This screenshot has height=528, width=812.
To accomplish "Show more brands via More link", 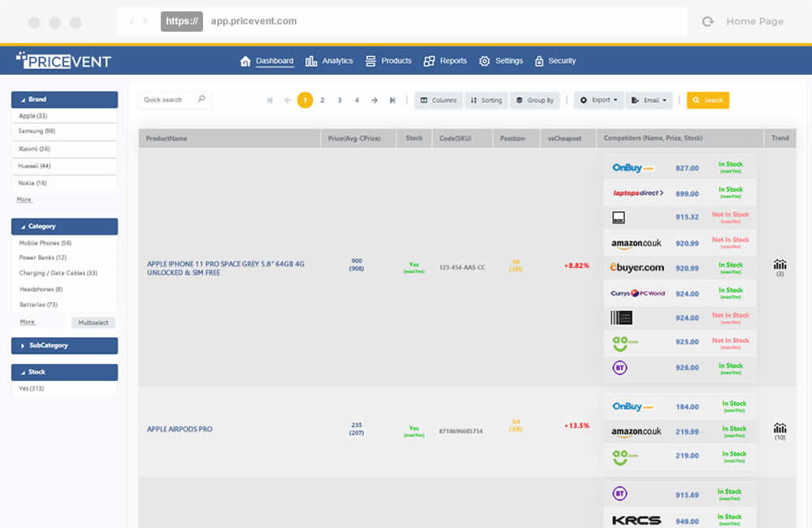I will click(x=24, y=200).
